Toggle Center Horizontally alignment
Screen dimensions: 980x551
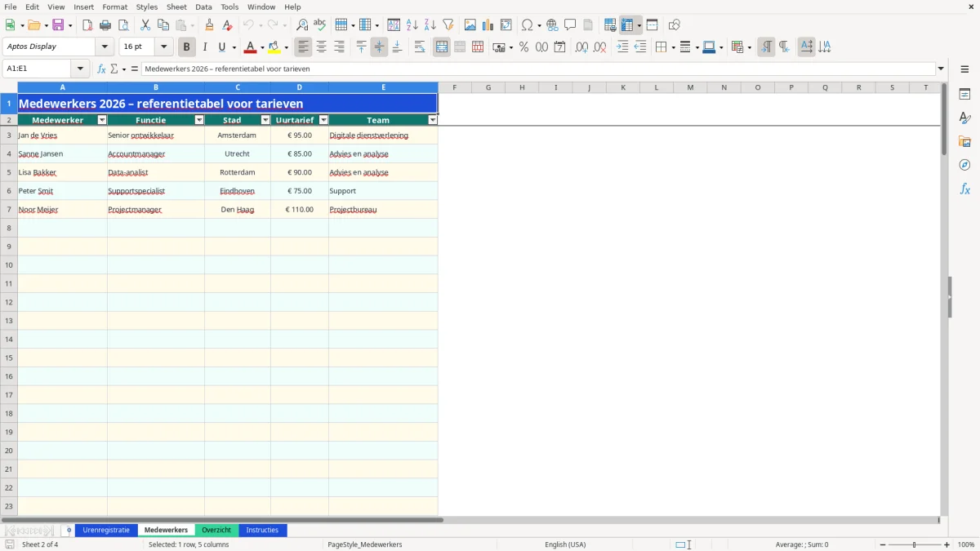[x=321, y=47]
